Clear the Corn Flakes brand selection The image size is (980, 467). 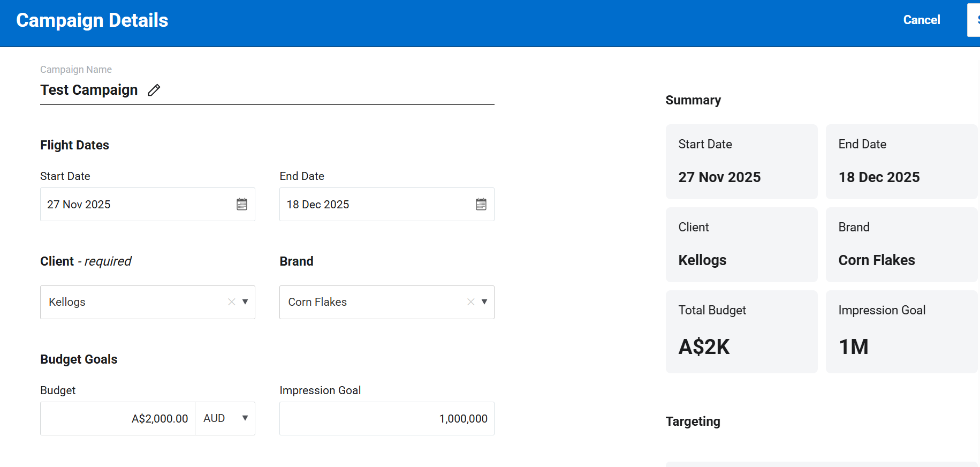[x=471, y=302]
